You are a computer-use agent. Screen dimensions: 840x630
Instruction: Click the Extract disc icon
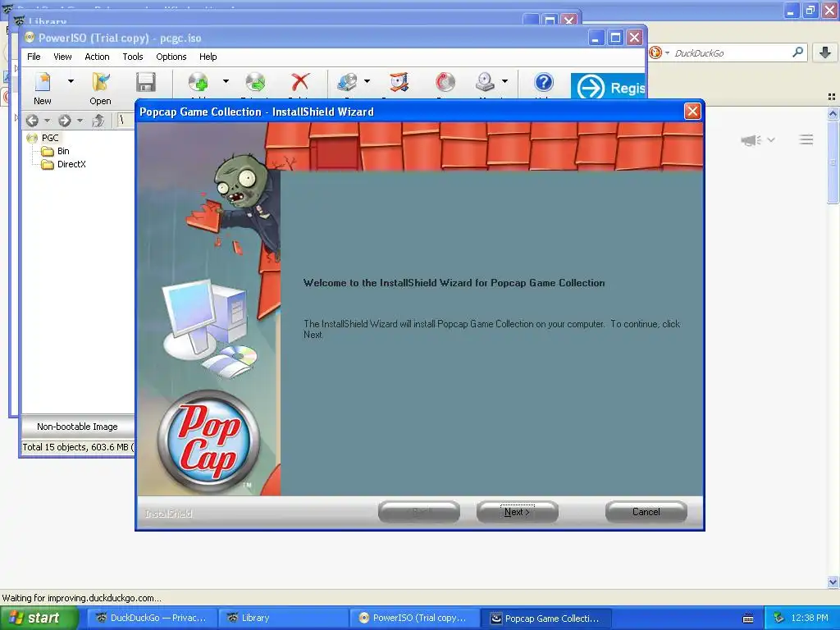tap(255, 83)
